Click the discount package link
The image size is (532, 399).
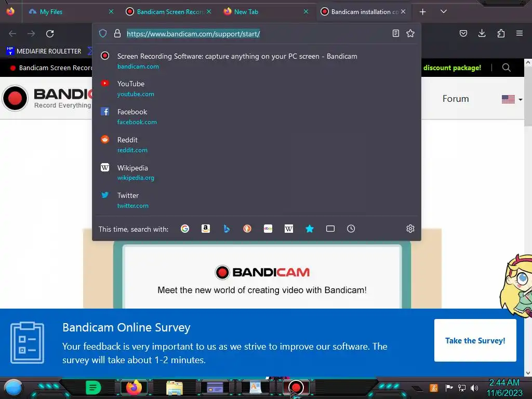tap(452, 68)
